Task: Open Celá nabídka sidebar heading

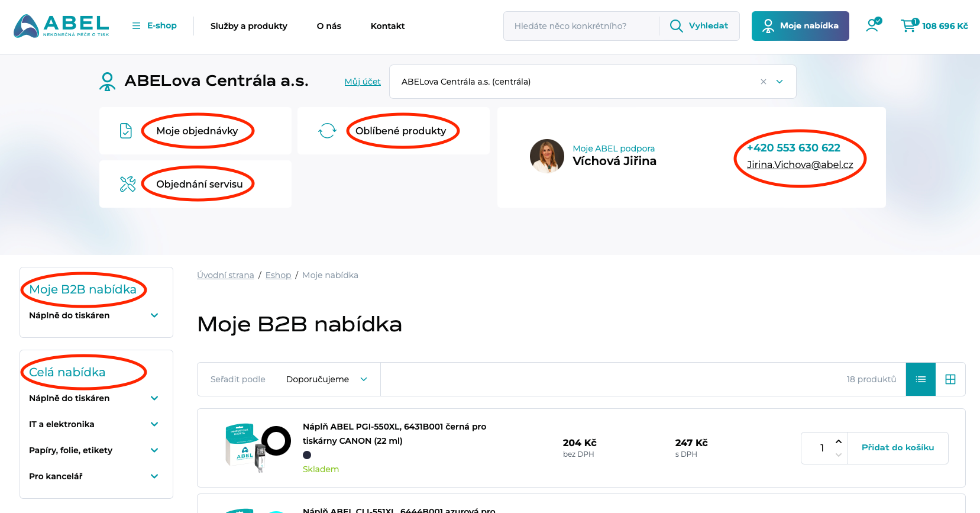Action: click(67, 372)
